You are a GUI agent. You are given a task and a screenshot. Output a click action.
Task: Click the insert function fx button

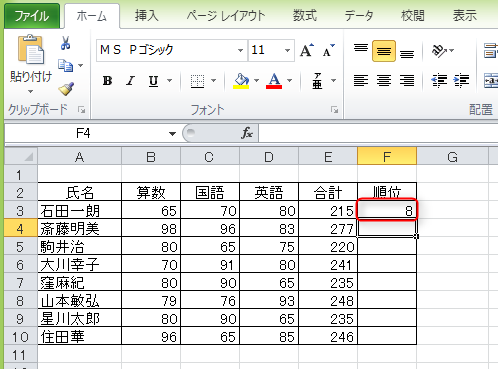click(x=247, y=133)
